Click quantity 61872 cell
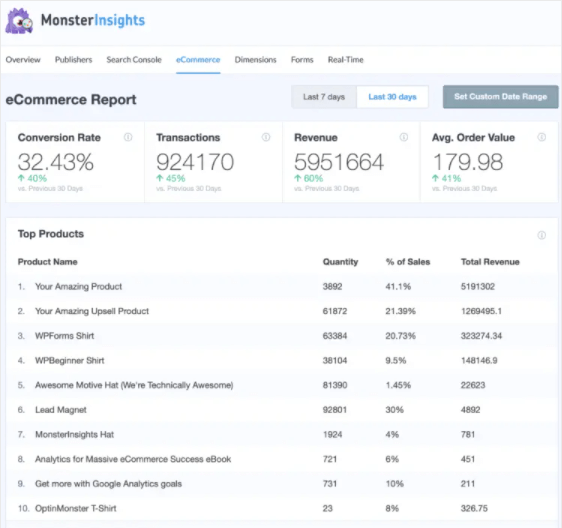Viewport: 562px width, 528px height. (x=335, y=311)
